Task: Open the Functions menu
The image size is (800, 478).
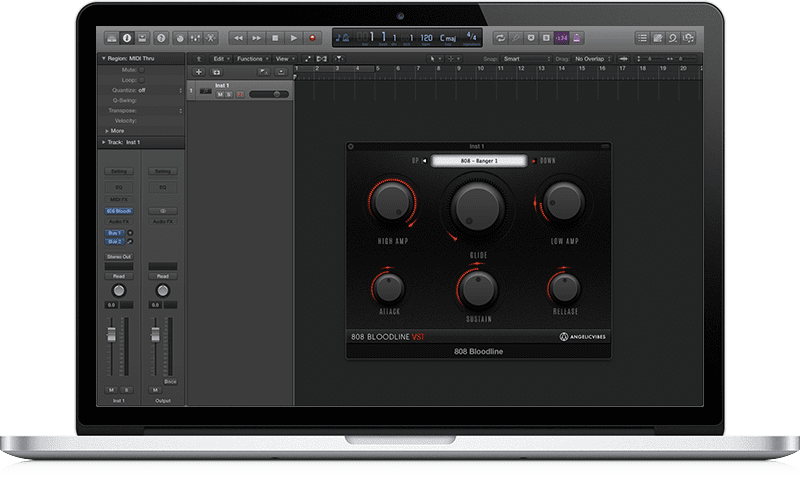Action: coord(253,59)
